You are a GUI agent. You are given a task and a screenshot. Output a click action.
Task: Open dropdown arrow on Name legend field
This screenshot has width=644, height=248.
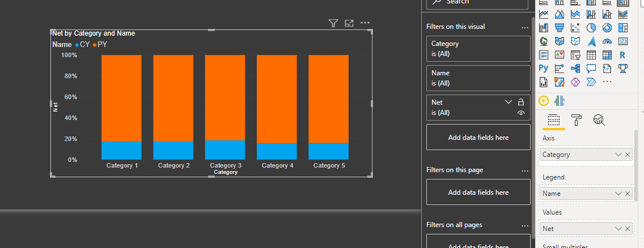pos(618,194)
